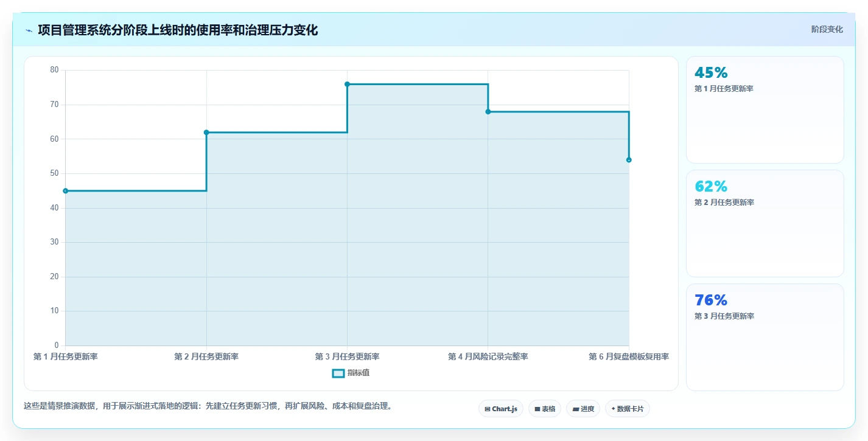Click the y-axis value 80
This screenshot has height=441, width=868.
[54, 70]
